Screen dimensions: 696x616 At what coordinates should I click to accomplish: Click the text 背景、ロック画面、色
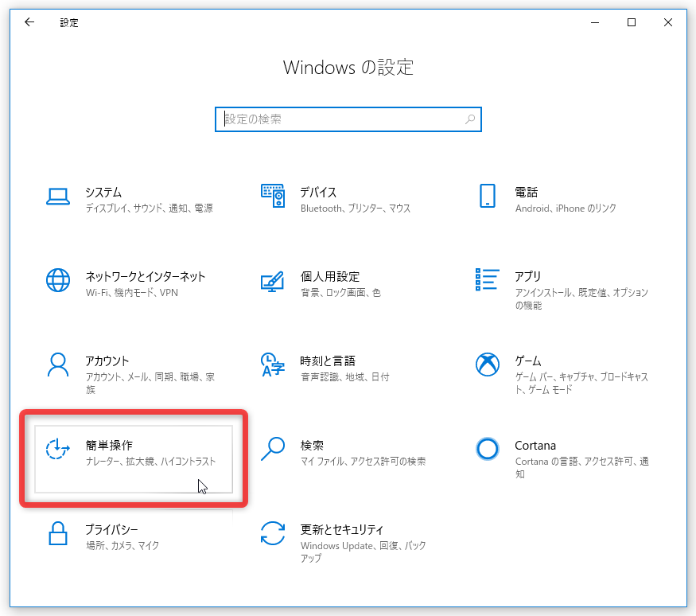click(x=340, y=293)
